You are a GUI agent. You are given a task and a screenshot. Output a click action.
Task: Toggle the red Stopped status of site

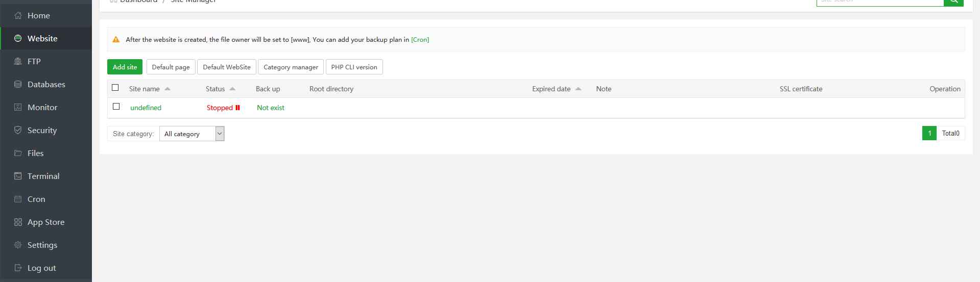(x=223, y=108)
